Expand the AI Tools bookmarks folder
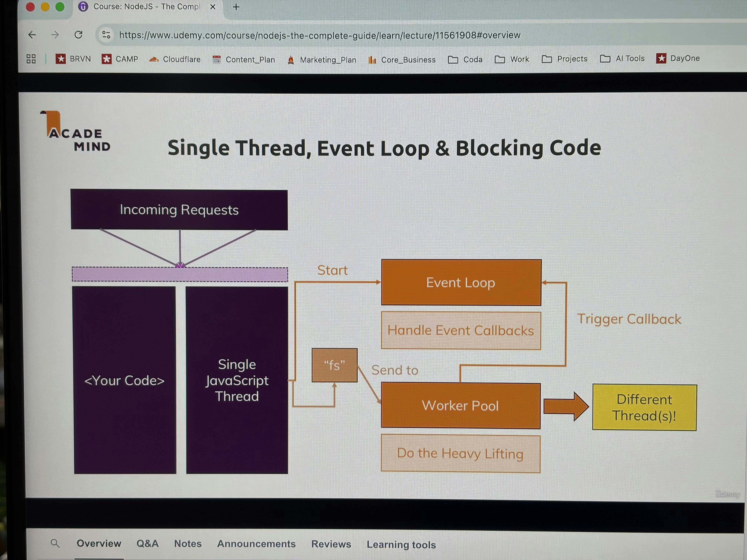 click(622, 59)
